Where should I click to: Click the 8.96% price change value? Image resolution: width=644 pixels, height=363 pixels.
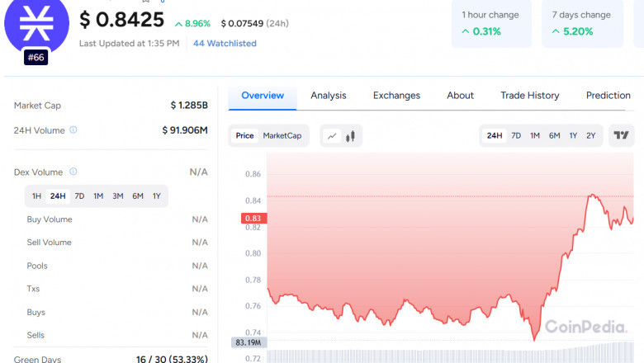[x=192, y=24]
